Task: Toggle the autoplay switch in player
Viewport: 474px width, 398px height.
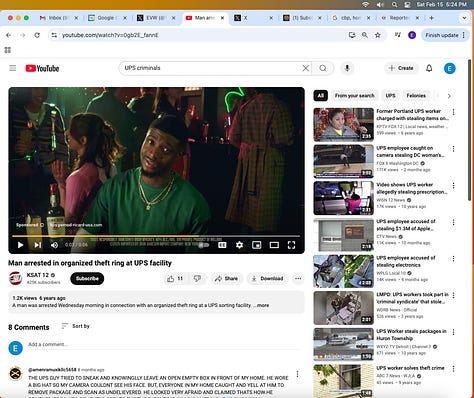Action: tap(204, 245)
